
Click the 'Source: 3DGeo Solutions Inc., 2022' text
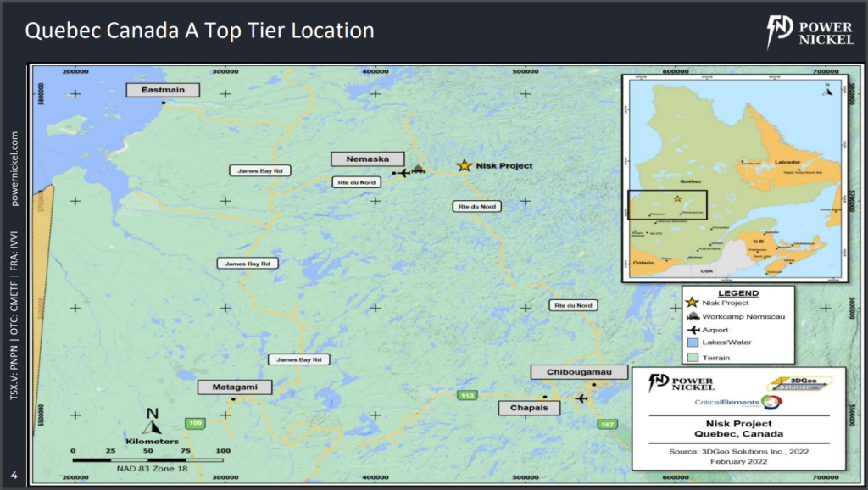pyautogui.click(x=738, y=451)
